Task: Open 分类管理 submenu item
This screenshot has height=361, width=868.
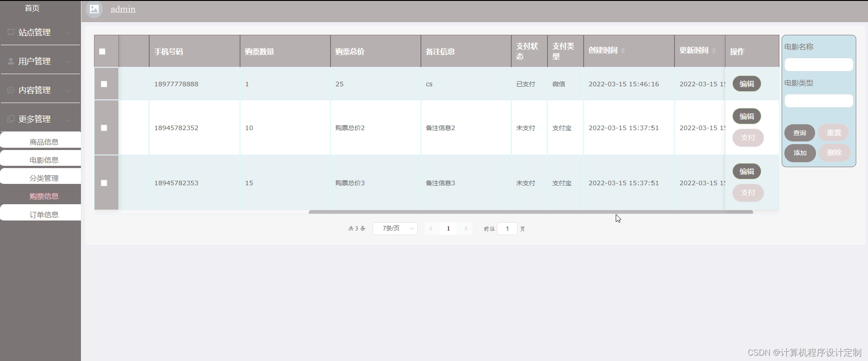Action: [41, 176]
